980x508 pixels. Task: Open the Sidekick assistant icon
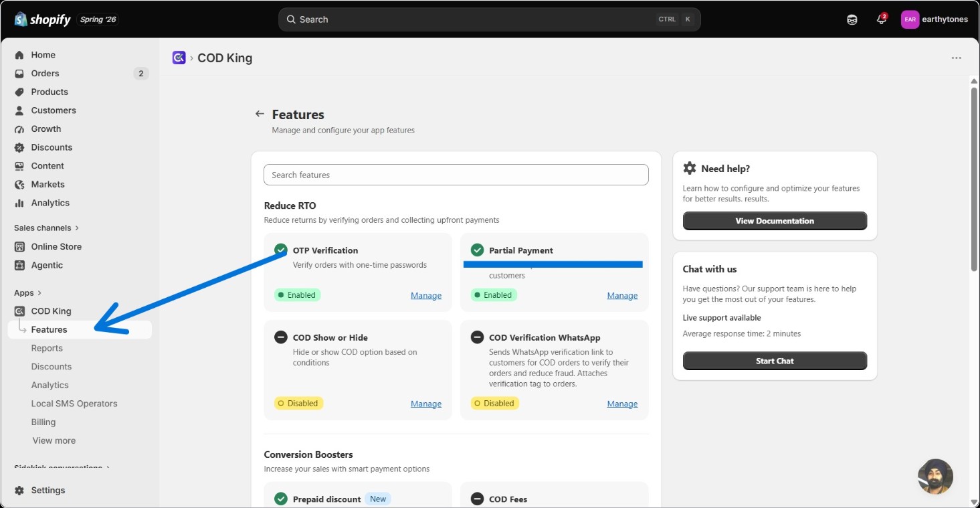852,19
